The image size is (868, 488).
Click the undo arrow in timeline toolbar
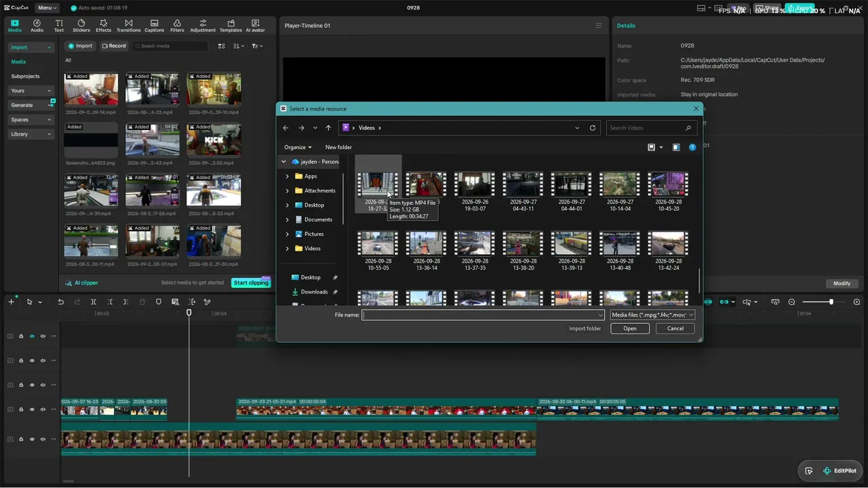click(x=60, y=302)
